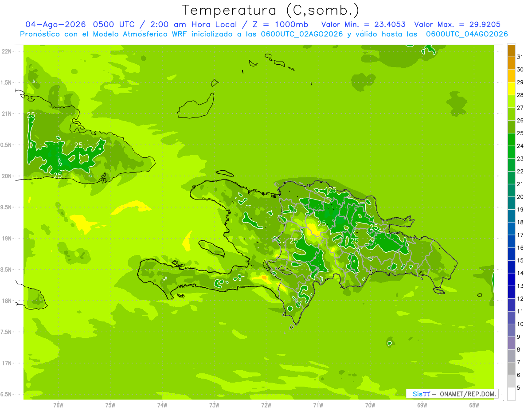Click the "8.5N" latitude label
The width and height of the screenshot is (532, 411).
[x=6, y=270]
